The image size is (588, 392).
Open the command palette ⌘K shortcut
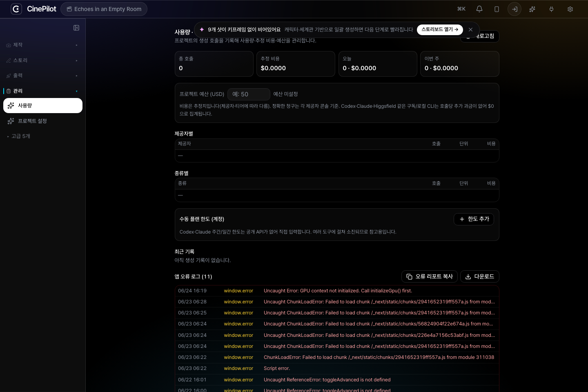(x=461, y=9)
